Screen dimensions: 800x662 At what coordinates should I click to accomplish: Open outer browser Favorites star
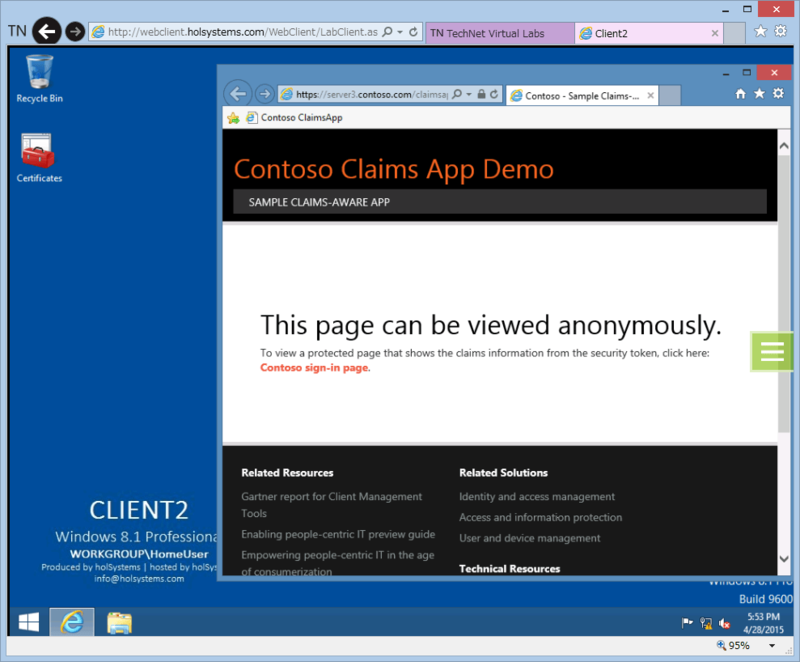(x=760, y=32)
